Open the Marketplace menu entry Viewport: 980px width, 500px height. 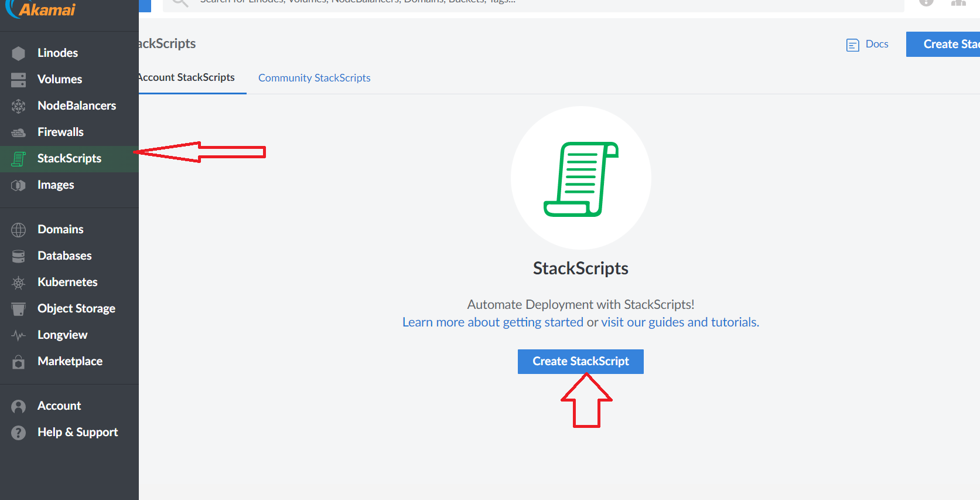[x=70, y=361]
